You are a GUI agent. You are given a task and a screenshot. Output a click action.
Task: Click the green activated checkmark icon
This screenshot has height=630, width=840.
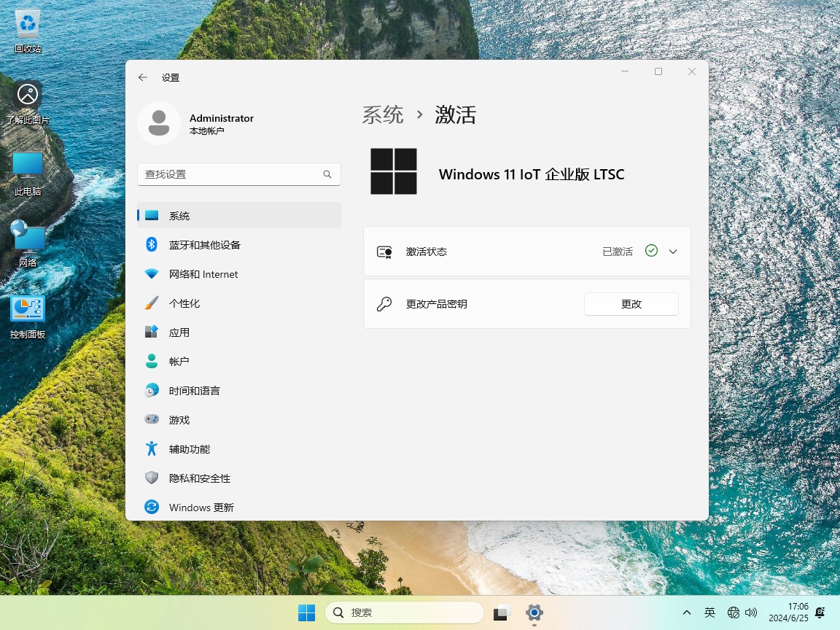[651, 251]
